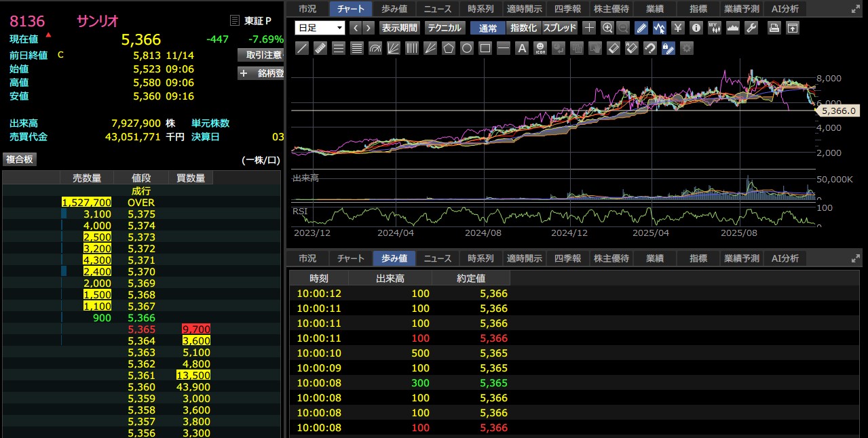Screen dimensions: 868x438
Task: Maximize the upper chart panel
Action: (855, 9)
